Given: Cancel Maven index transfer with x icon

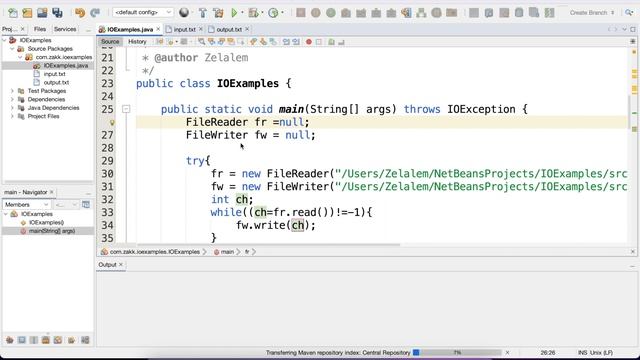Looking at the screenshot, I should click(507, 352).
